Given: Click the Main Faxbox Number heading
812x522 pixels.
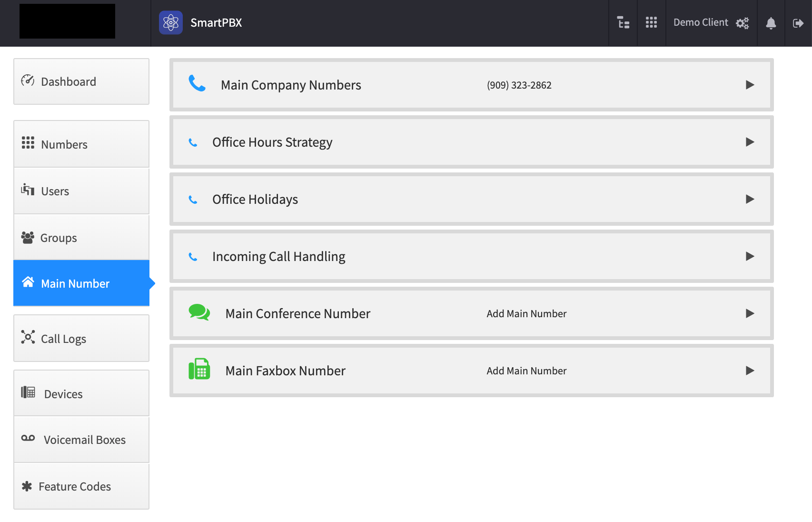Looking at the screenshot, I should [x=286, y=371].
